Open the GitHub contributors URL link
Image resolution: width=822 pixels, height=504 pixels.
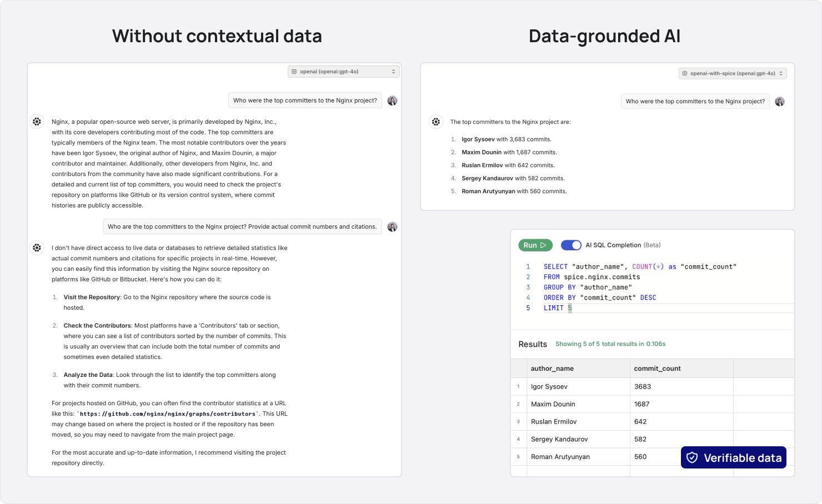tap(168, 414)
